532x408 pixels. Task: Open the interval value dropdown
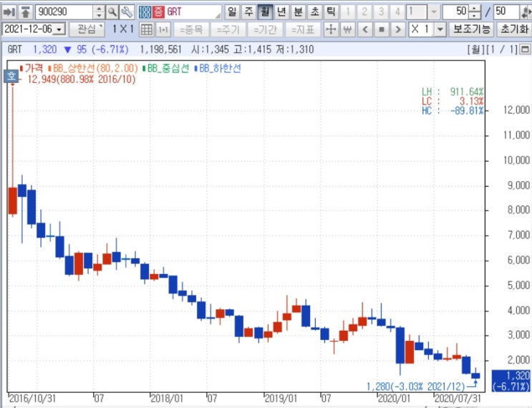pyautogui.click(x=434, y=12)
